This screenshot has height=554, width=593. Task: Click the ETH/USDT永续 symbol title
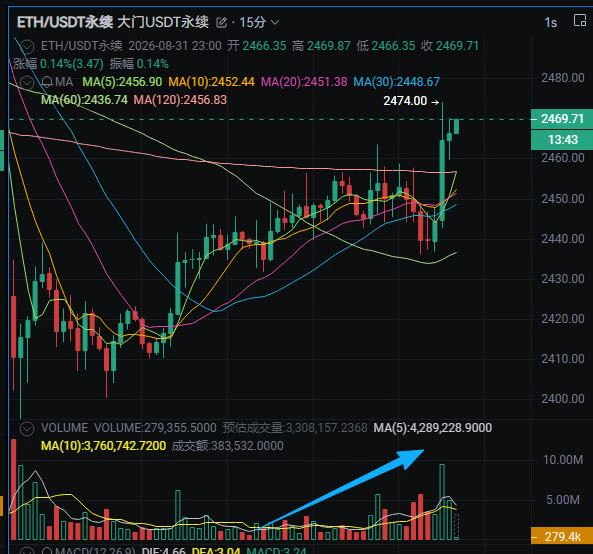pos(65,23)
